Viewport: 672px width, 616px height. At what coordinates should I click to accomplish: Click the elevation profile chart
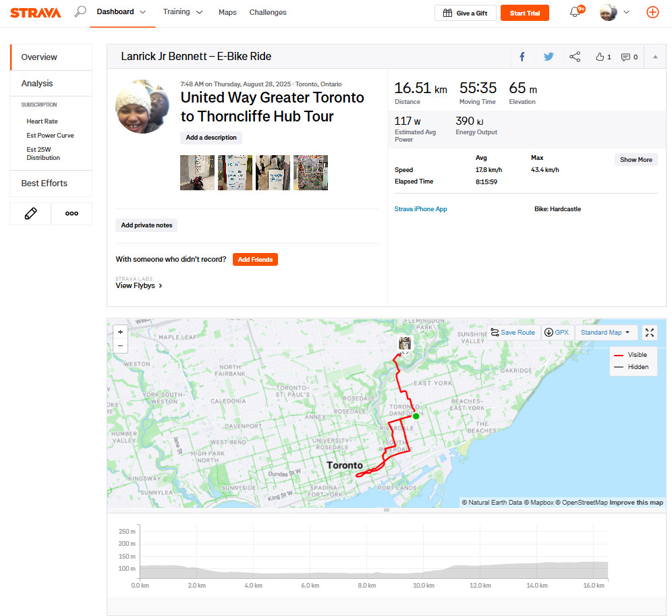pyautogui.click(x=374, y=551)
